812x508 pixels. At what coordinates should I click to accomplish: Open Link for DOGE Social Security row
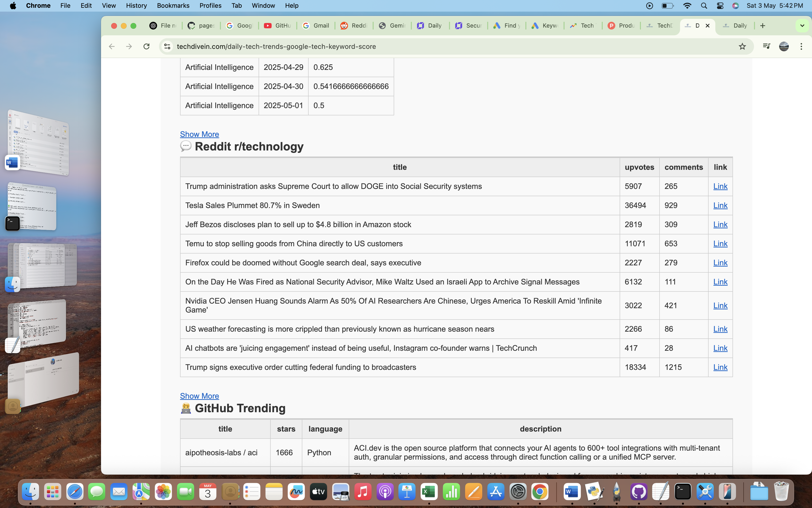pos(720,186)
